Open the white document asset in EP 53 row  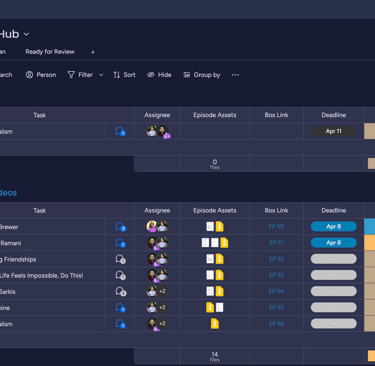pos(210,275)
